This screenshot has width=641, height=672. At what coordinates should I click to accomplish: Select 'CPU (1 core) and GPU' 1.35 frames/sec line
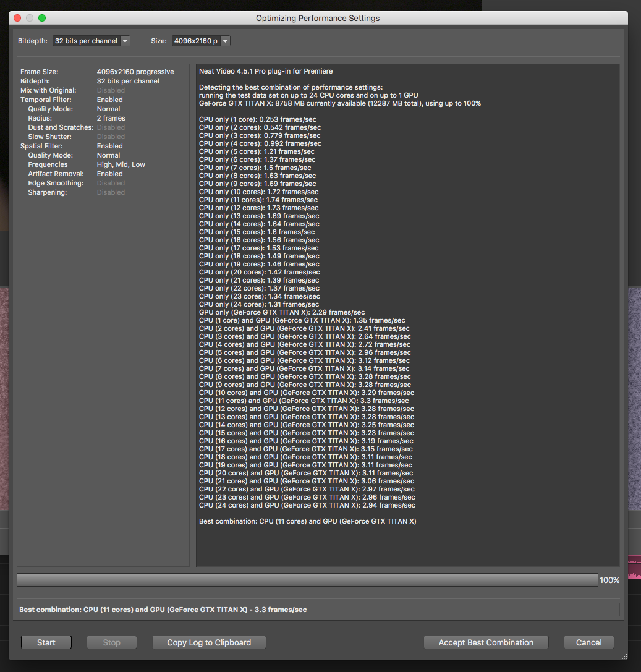302,321
